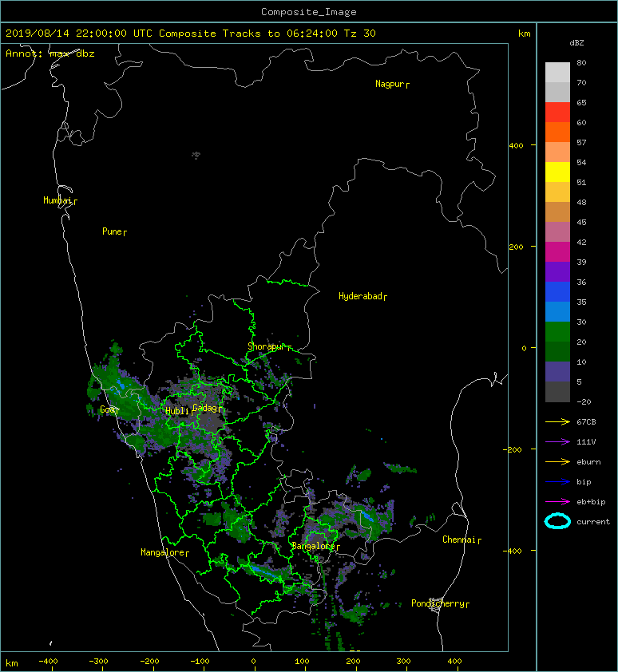Click the Chennai city label
Screen dimensions: 618x672
459,540
